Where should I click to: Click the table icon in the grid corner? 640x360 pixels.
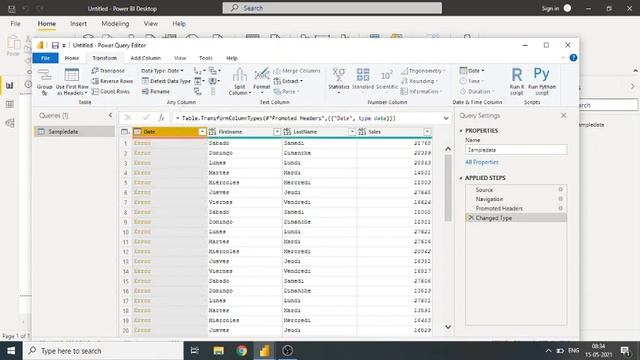pyautogui.click(x=125, y=132)
